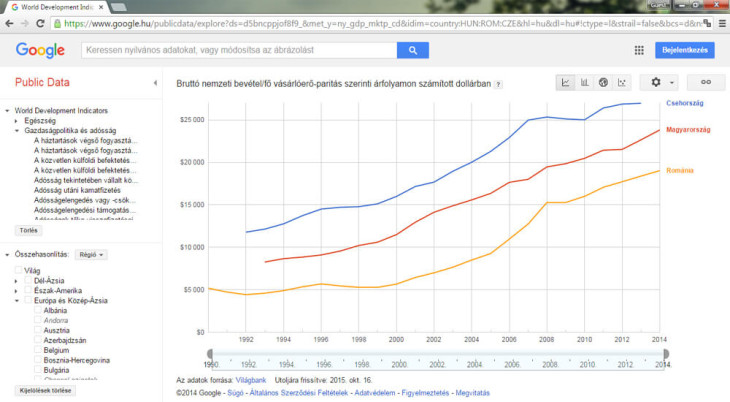The image size is (730, 402).
Task: Click the public data search field
Action: click(x=239, y=50)
